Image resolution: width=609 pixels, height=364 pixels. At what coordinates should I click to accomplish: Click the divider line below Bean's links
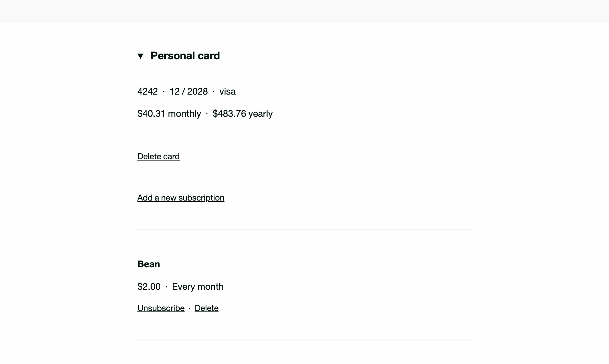[304, 340]
